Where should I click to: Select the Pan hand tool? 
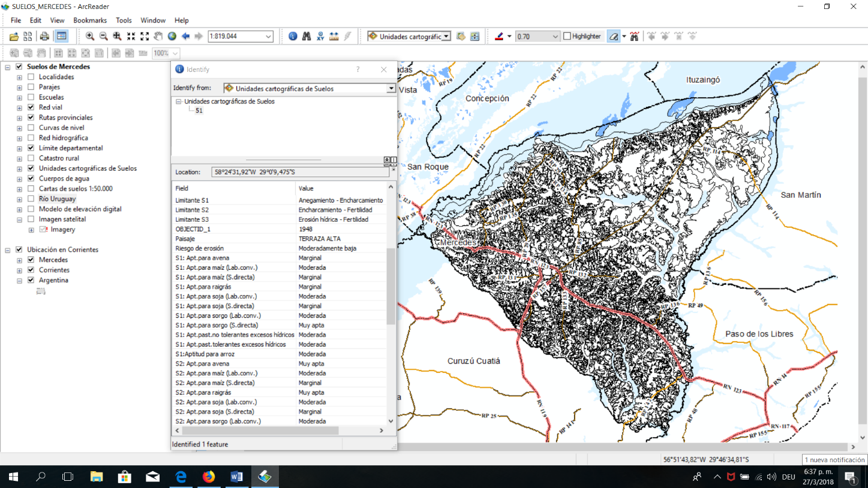[x=158, y=37]
